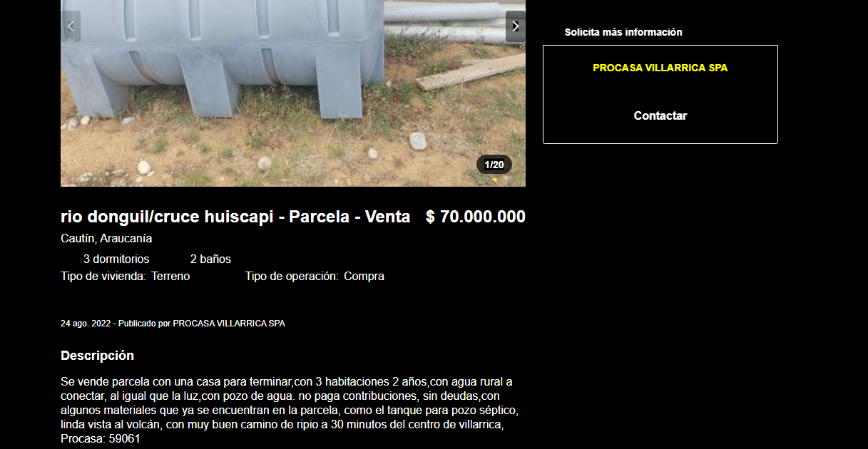The image size is (868, 449).
Task: Click the 1/20 photo counter badge
Action: (494, 165)
